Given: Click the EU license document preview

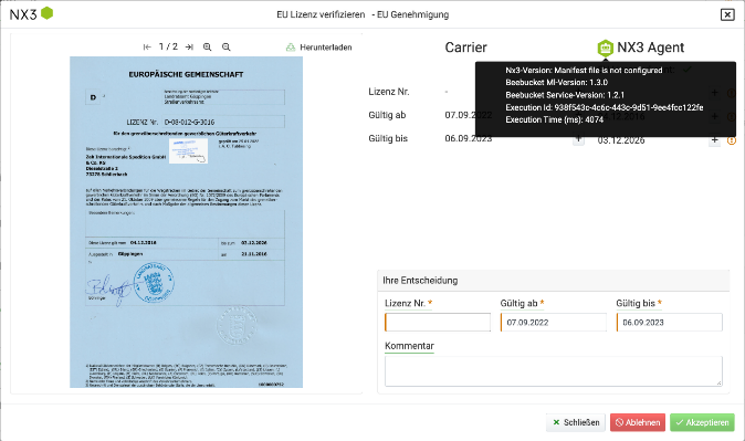Looking at the screenshot, I should 186,222.
